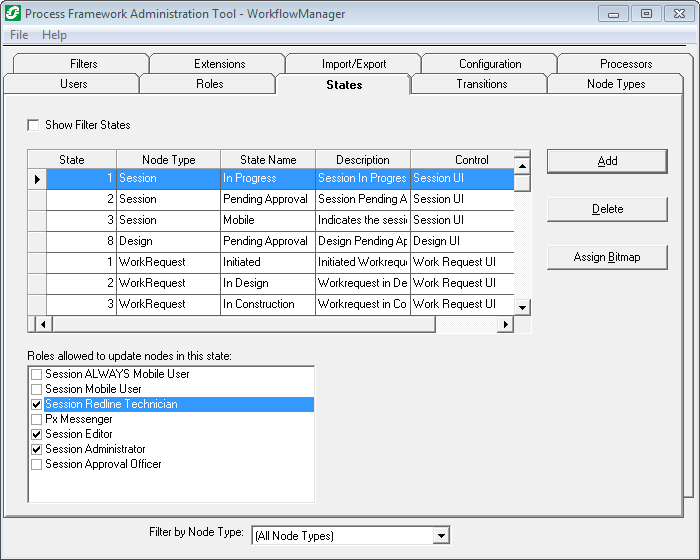Image resolution: width=700 pixels, height=560 pixels.
Task: Click the Assign Bitmap button
Action: point(607,257)
